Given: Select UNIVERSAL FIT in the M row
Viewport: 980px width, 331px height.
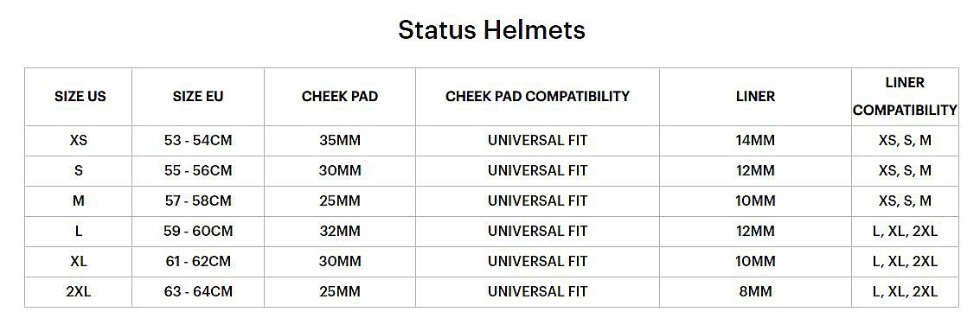Looking at the screenshot, I should pos(537,201).
